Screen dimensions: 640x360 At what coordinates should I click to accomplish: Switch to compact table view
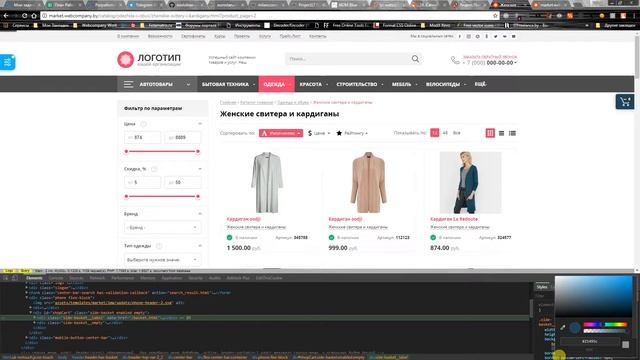[x=512, y=133]
